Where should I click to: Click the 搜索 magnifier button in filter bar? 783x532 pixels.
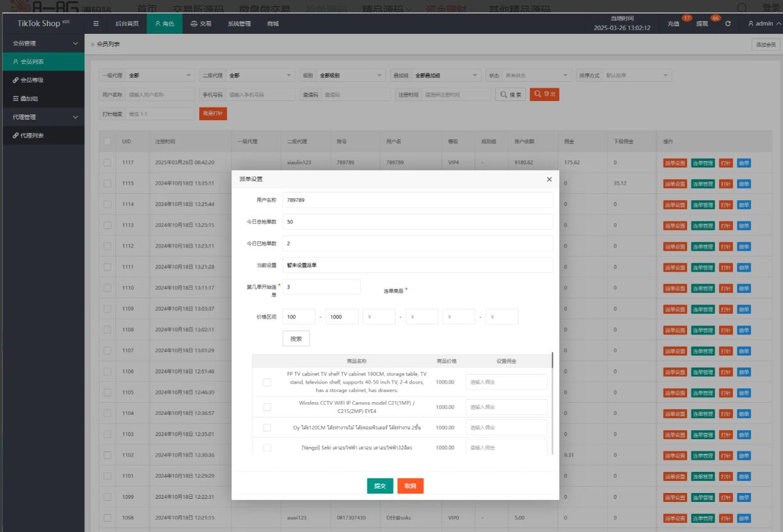[x=510, y=94]
